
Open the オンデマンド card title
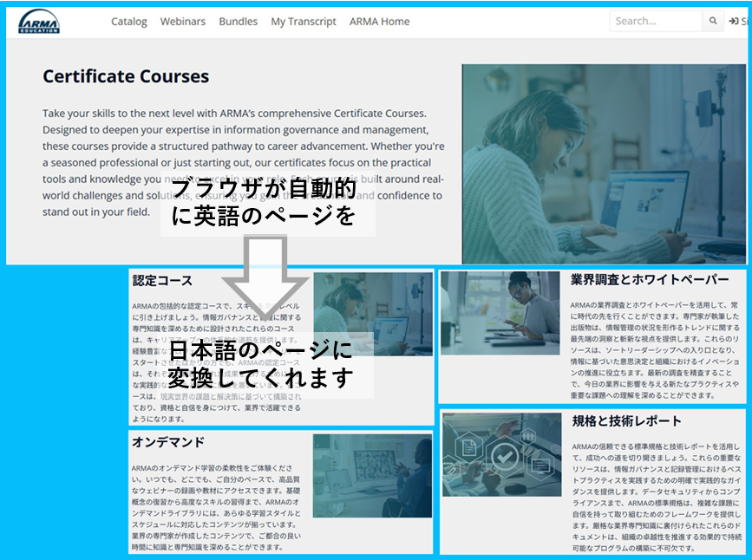[168, 441]
